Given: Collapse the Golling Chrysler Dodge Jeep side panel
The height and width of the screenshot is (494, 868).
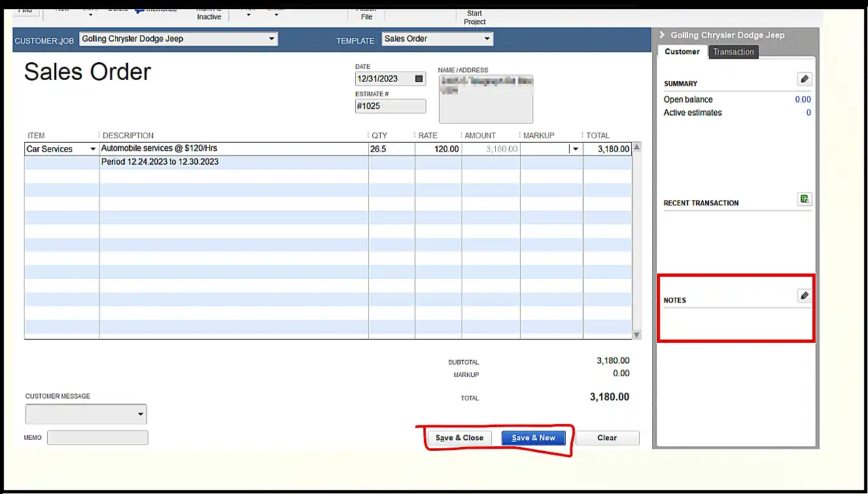Looking at the screenshot, I should tap(662, 35).
